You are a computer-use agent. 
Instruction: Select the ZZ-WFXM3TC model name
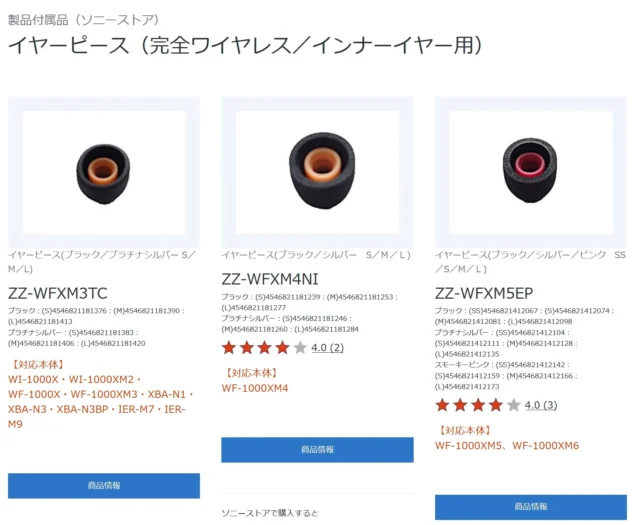pyautogui.click(x=58, y=293)
